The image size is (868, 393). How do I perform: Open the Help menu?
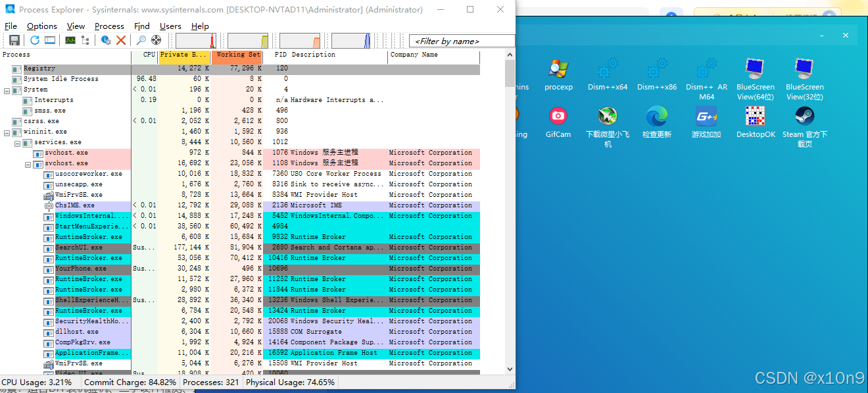pyautogui.click(x=200, y=26)
